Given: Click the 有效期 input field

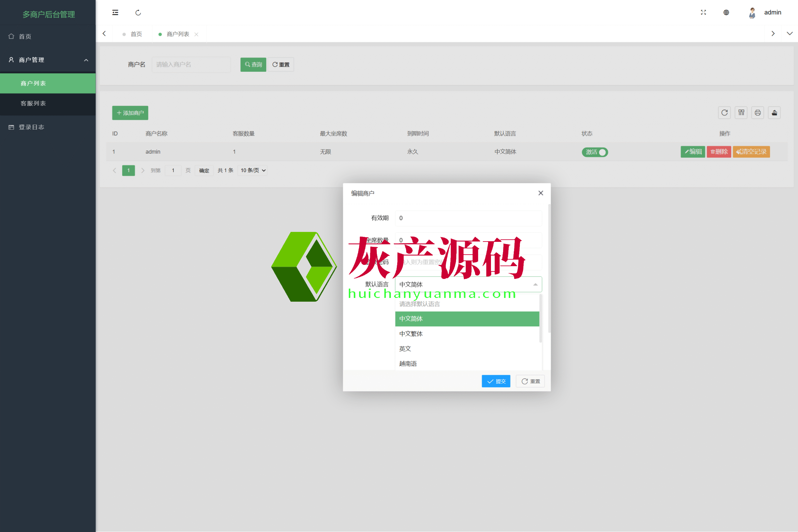Looking at the screenshot, I should [x=468, y=218].
